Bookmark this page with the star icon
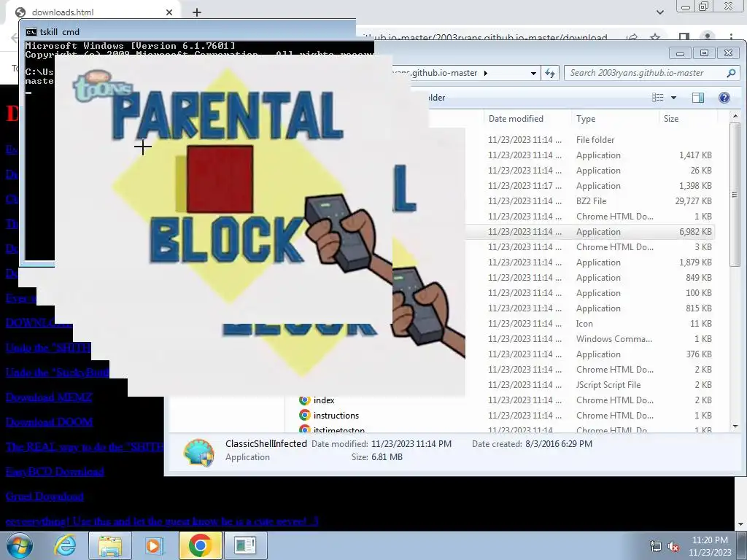Image resolution: width=747 pixels, height=560 pixels. tap(655, 37)
